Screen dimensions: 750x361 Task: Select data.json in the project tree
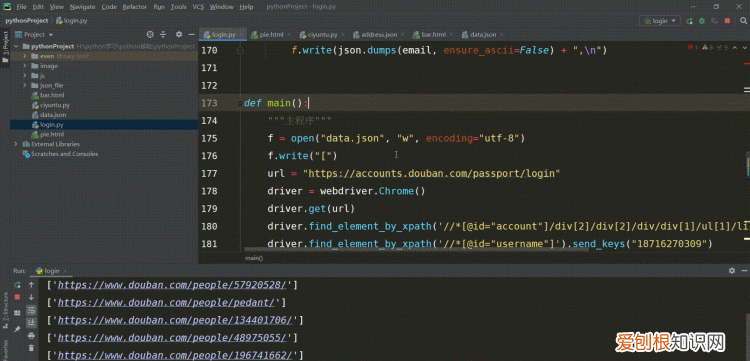(x=53, y=115)
